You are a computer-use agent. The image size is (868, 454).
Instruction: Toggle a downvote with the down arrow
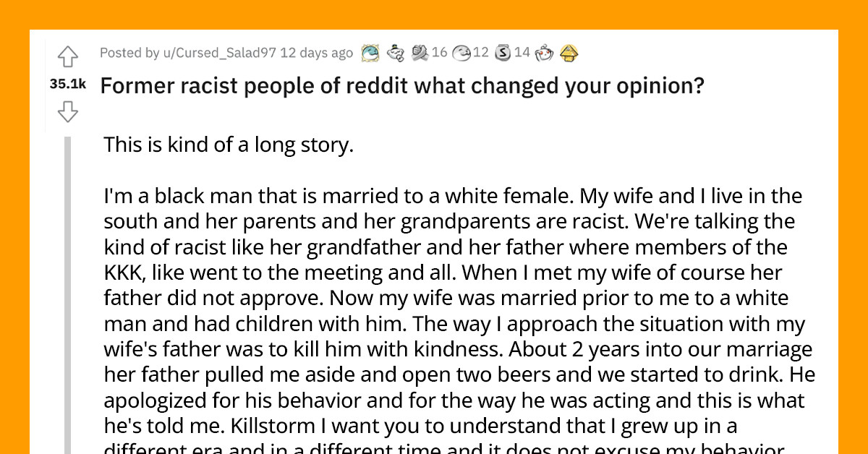(67, 112)
